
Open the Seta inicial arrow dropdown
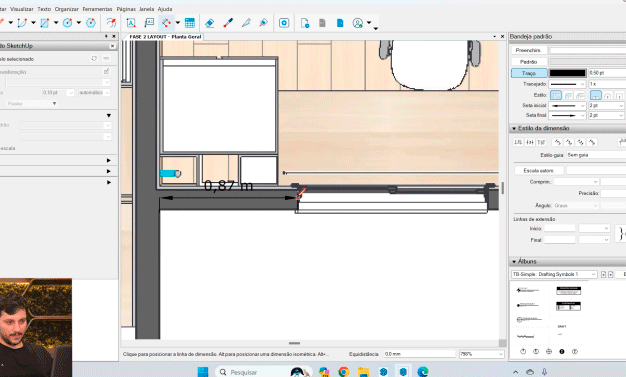(567, 105)
